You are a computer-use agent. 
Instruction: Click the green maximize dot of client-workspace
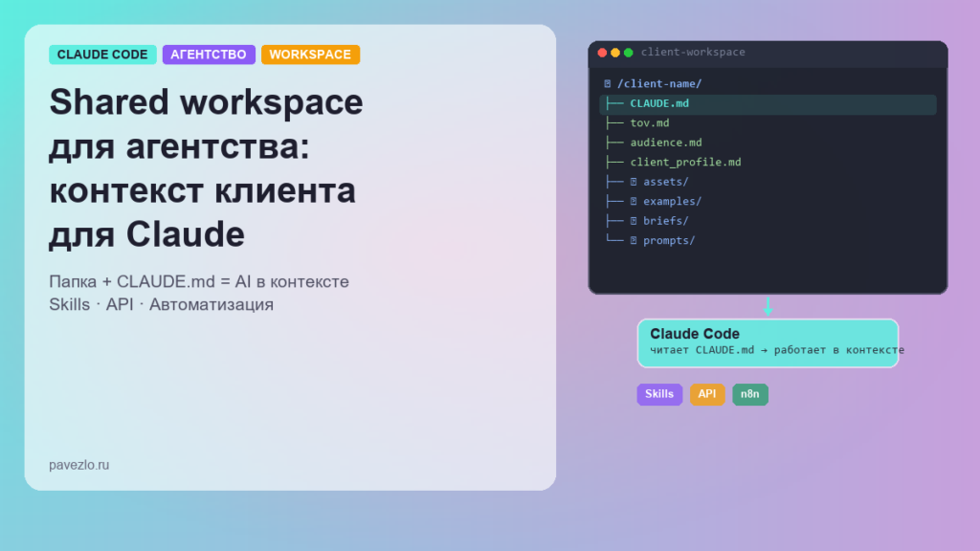628,53
